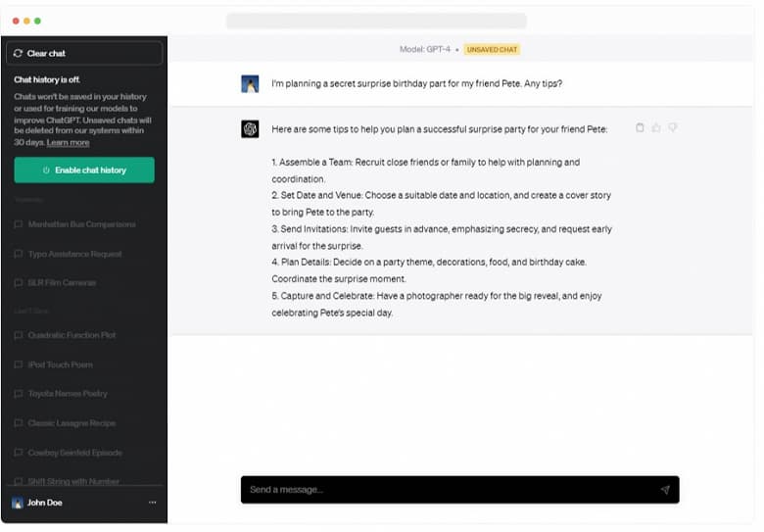Click the thumbs up icon on response
The height and width of the screenshot is (532, 764).
(x=656, y=127)
